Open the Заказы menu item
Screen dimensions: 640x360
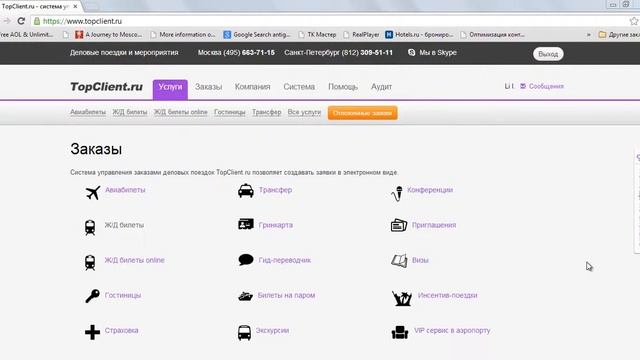(209, 87)
